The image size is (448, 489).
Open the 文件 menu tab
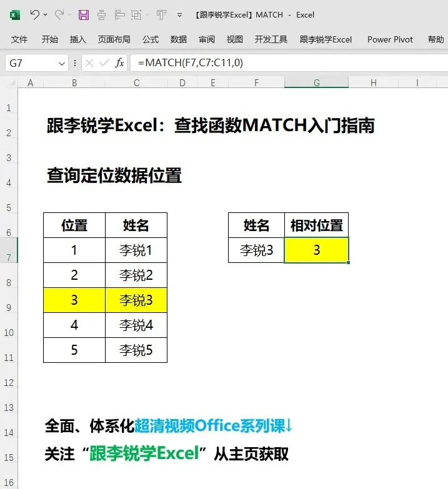[19, 39]
